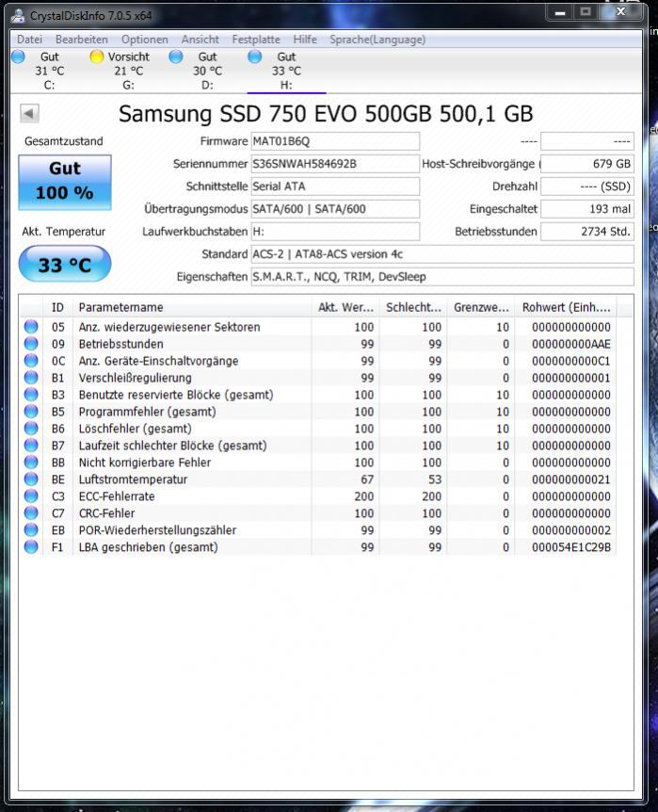Viewport: 658px width, 812px height.
Task: Open the Sprache(Language) menu
Action: click(x=377, y=40)
